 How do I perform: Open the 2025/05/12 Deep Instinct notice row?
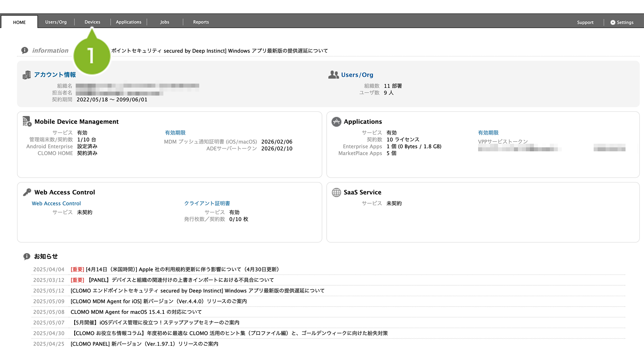click(x=197, y=291)
